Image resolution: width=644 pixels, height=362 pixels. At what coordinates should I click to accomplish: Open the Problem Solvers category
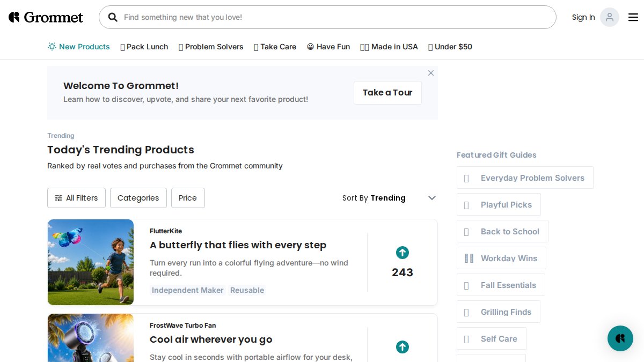tap(211, 47)
